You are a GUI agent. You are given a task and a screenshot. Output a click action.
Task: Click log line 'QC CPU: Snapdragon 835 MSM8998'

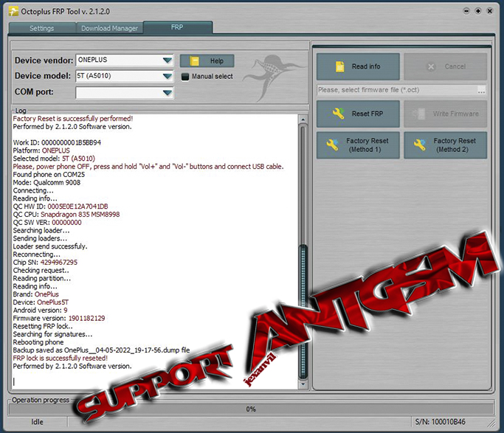tap(66, 215)
